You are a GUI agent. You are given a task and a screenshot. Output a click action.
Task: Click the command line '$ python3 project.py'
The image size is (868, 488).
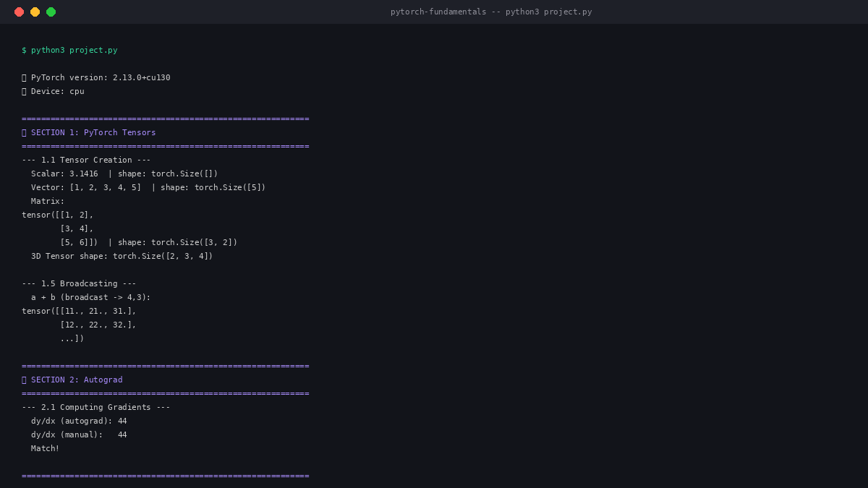pos(69,50)
